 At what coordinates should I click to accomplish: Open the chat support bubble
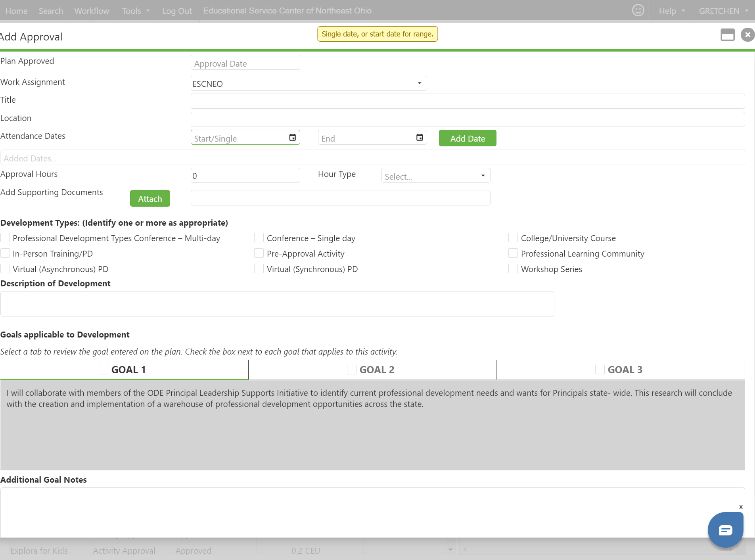725,530
